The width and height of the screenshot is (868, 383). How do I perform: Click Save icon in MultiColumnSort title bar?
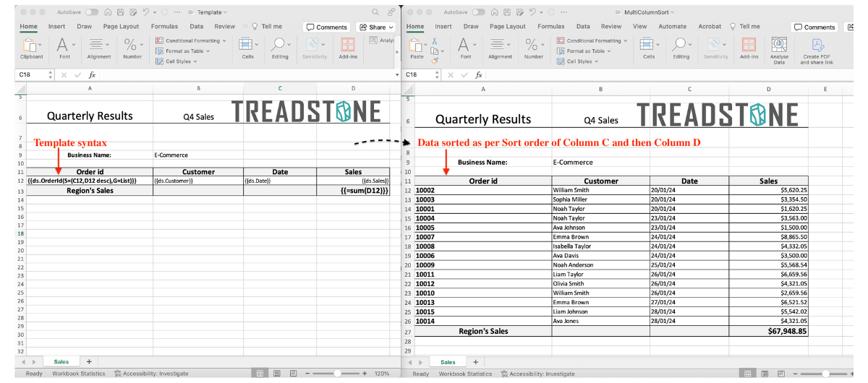pos(507,12)
